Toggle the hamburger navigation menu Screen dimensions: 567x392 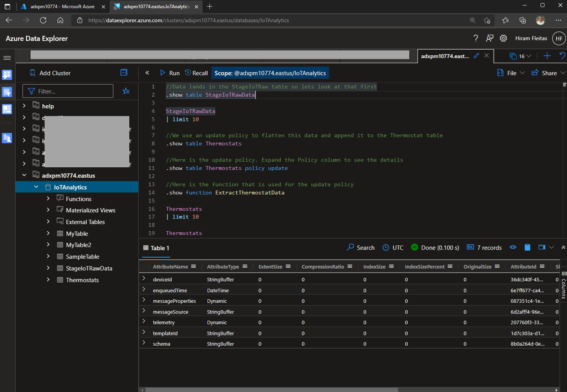[x=7, y=58]
